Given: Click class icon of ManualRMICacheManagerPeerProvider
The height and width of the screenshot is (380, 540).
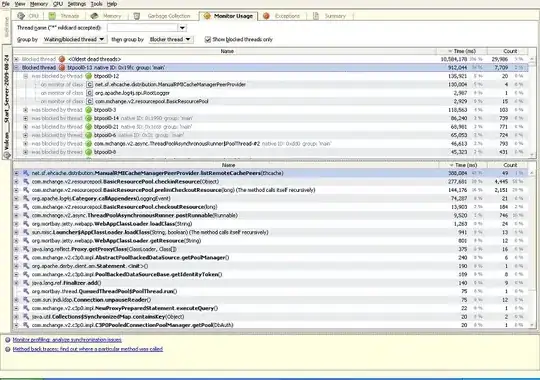Looking at the screenshot, I should pos(89,84).
